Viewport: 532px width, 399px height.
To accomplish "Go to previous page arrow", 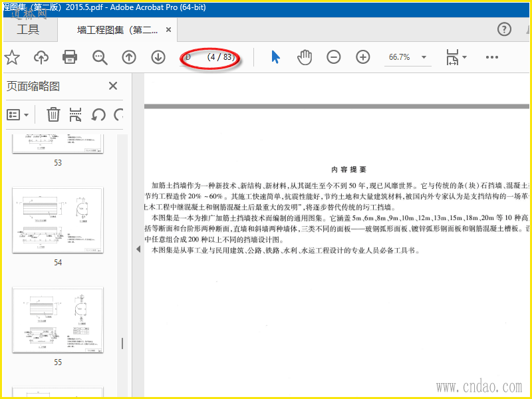I will pos(129,57).
